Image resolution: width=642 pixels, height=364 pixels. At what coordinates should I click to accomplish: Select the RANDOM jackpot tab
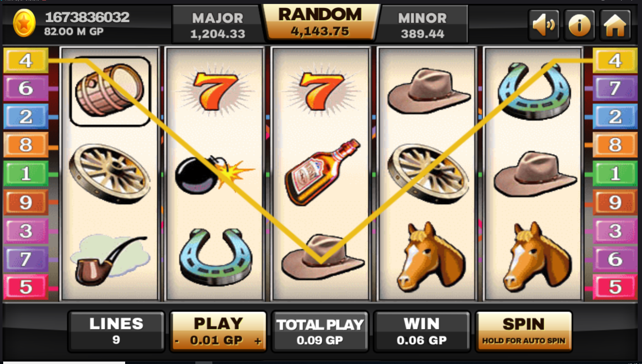pos(320,23)
